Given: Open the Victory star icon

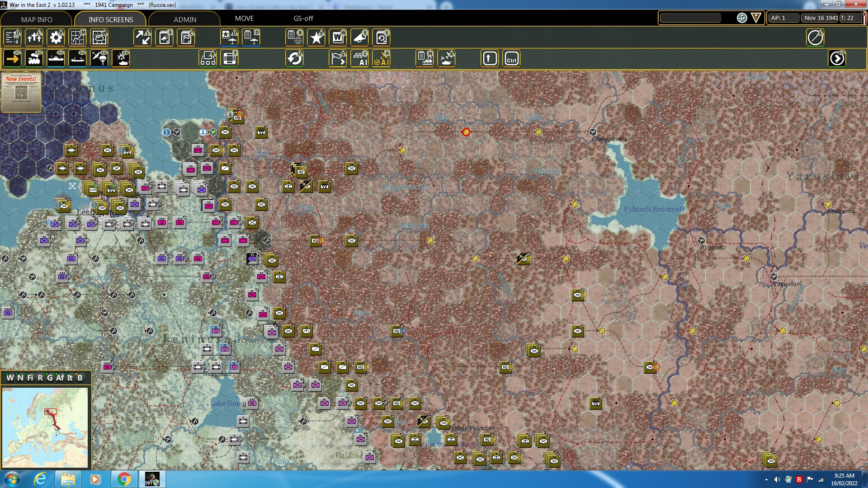Looking at the screenshot, I should (316, 38).
